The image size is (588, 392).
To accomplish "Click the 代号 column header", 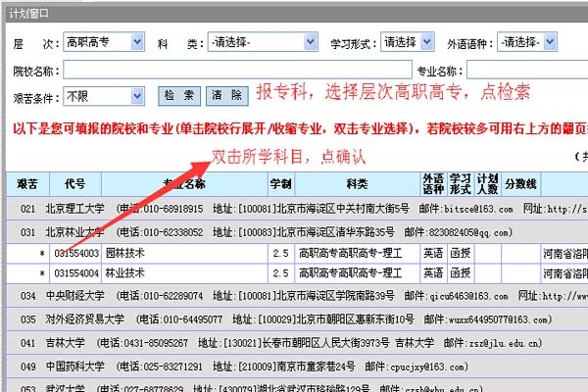I will 74,184.
